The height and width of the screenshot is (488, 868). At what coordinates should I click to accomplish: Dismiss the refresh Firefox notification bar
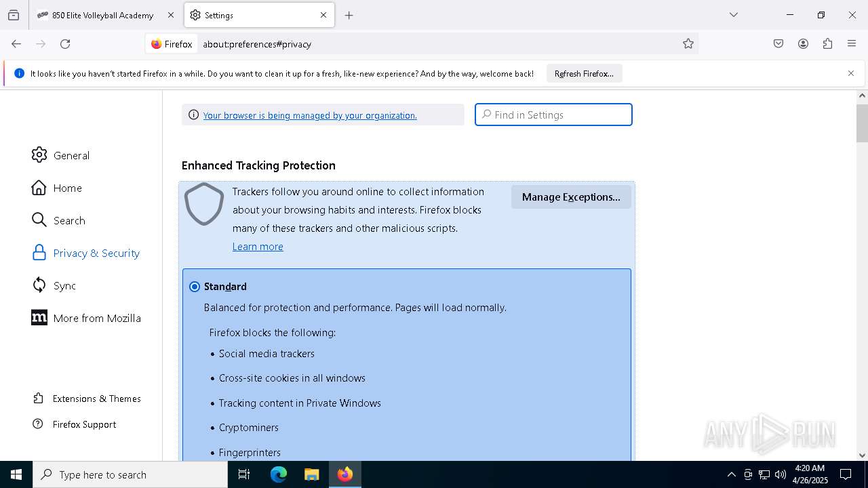(x=851, y=73)
